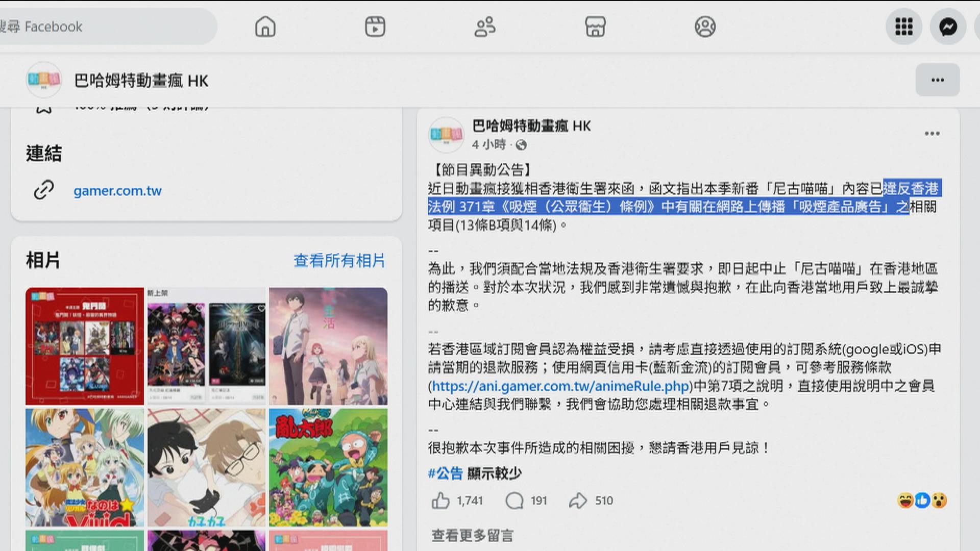Open the pastel school uniform anime photo
Image resolution: width=980 pixels, height=551 pixels.
328,346
